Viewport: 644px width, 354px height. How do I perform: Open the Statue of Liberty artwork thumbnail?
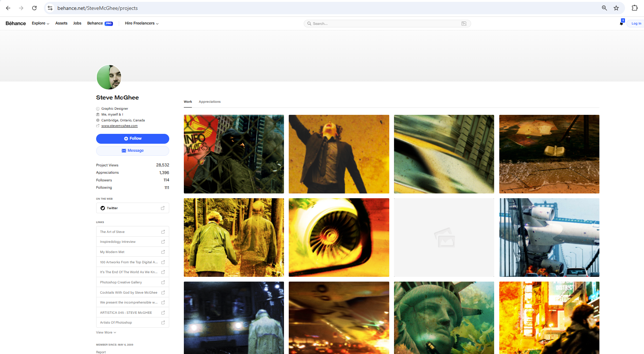(x=444, y=317)
